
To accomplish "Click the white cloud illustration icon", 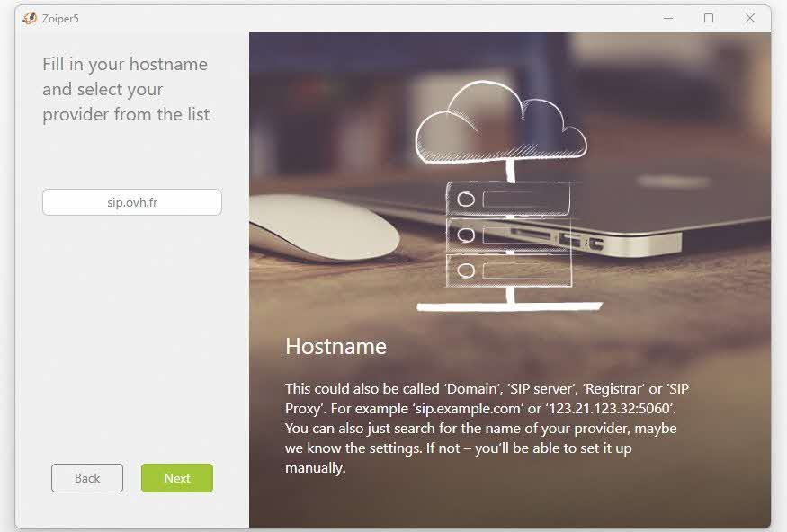I will tap(499, 121).
